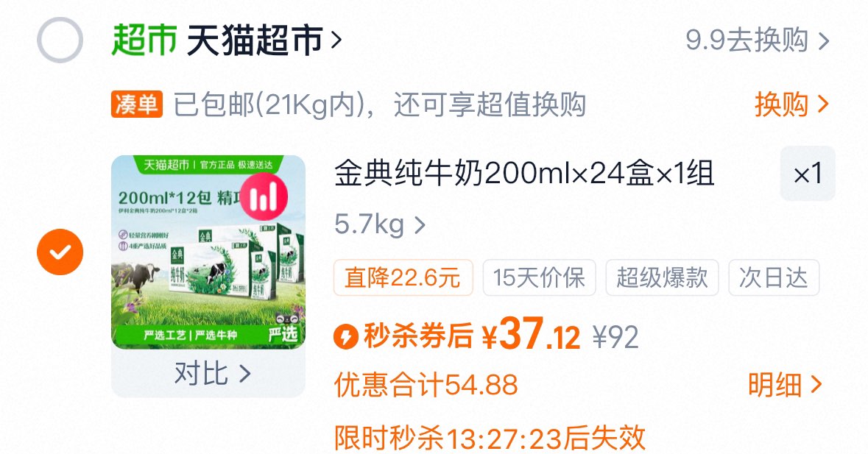Tap the pink bar chart icon on product image
The image size is (868, 454).
pos(263,197)
